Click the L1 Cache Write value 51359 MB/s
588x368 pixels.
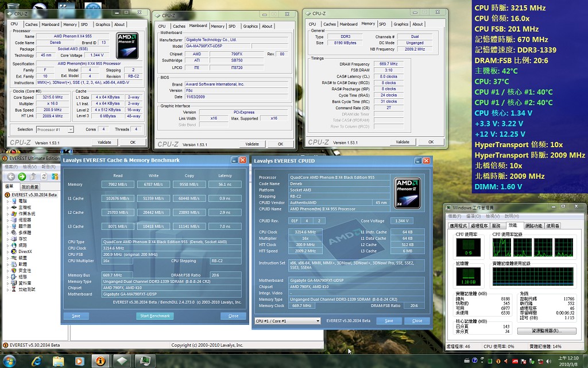pyautogui.click(x=153, y=198)
